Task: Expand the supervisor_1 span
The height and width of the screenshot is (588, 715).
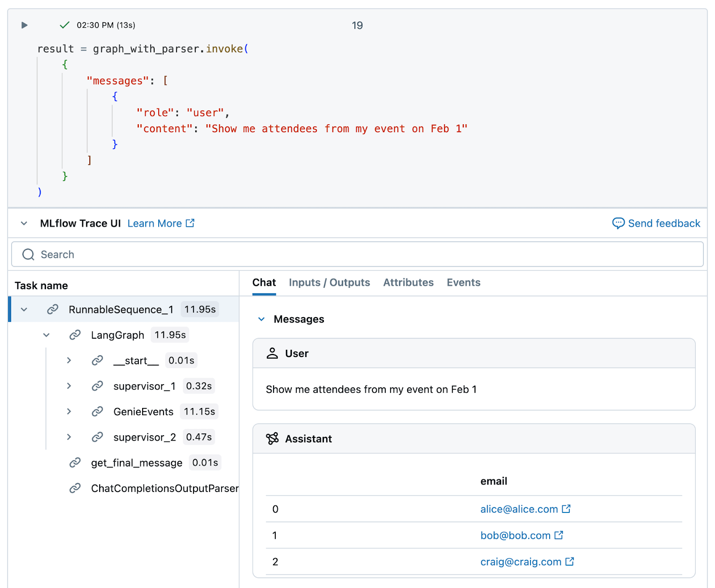Action: pyautogui.click(x=69, y=386)
